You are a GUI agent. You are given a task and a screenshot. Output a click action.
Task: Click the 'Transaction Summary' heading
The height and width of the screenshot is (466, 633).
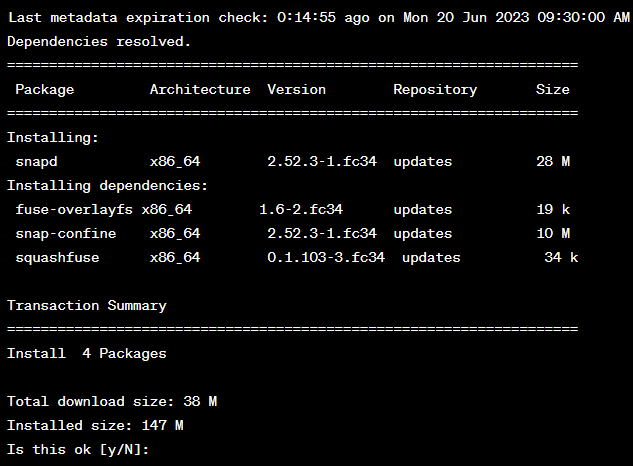point(87,306)
